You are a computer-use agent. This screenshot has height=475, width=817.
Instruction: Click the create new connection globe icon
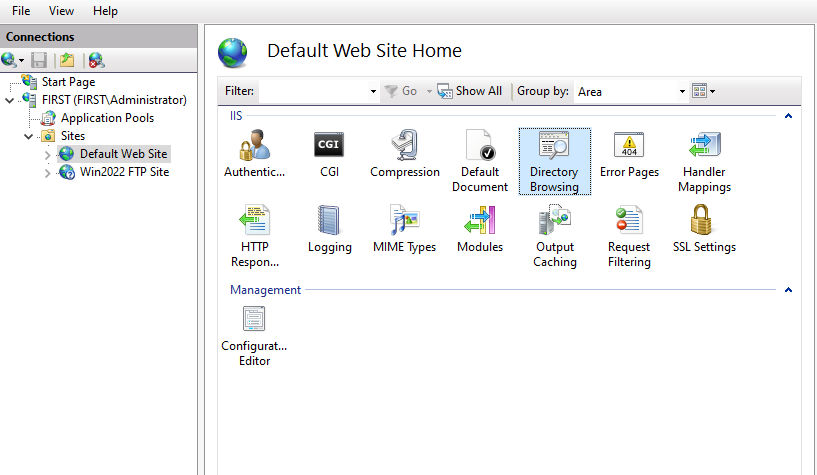pyautogui.click(x=9, y=60)
